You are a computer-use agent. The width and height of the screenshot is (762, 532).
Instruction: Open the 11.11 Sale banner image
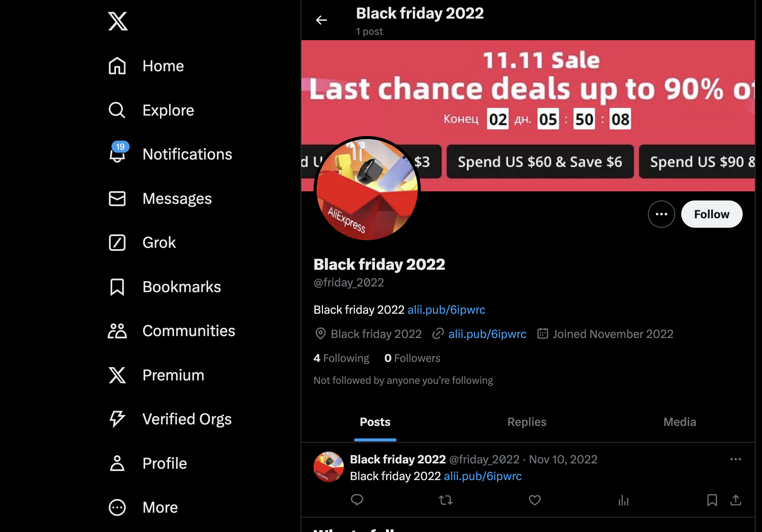pyautogui.click(x=528, y=116)
